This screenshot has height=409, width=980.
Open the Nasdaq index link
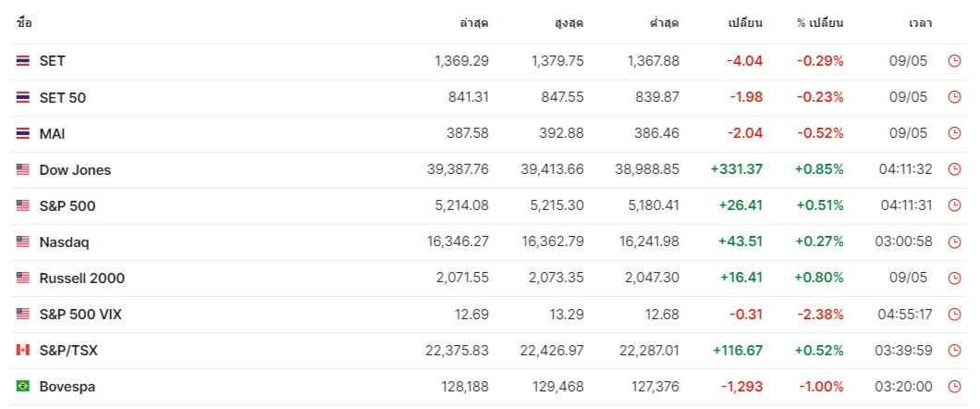coord(64,242)
